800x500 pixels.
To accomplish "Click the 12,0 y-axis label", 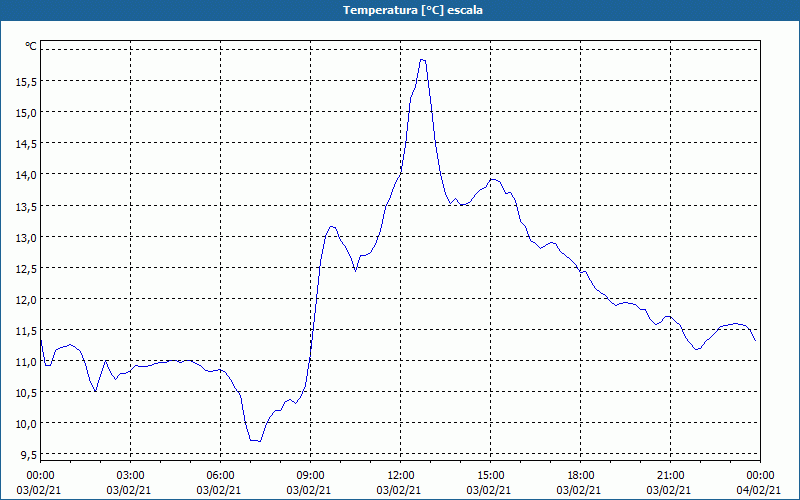I will tap(26, 299).
